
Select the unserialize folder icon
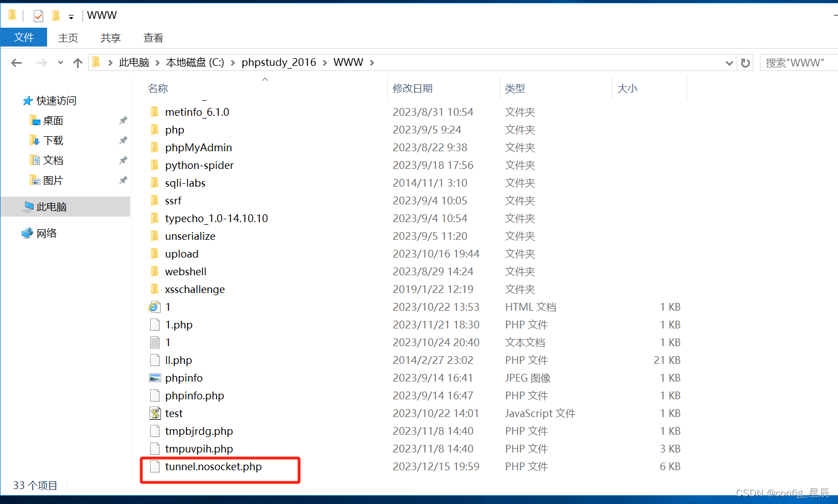(x=155, y=236)
